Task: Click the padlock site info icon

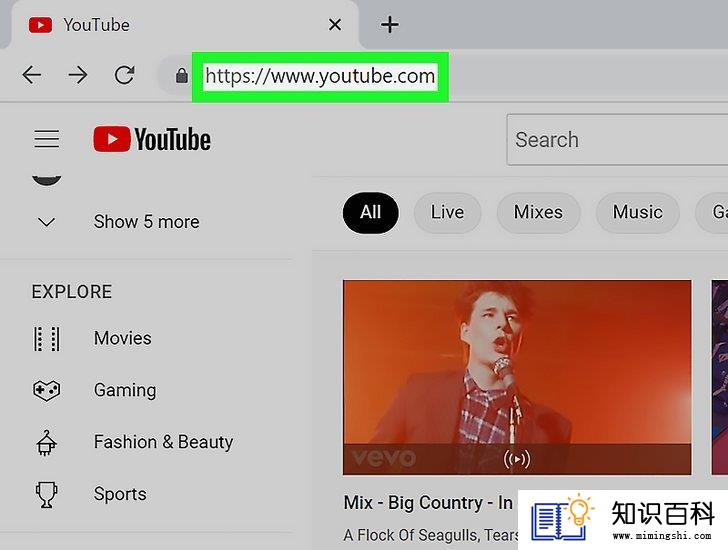Action: coord(182,75)
